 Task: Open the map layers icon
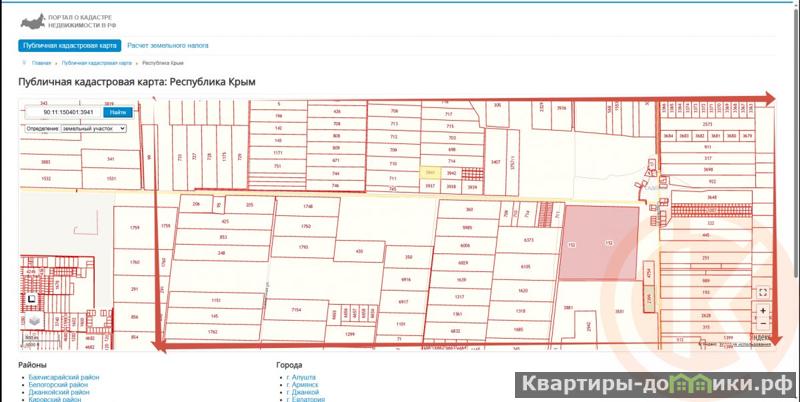pyautogui.click(x=31, y=323)
